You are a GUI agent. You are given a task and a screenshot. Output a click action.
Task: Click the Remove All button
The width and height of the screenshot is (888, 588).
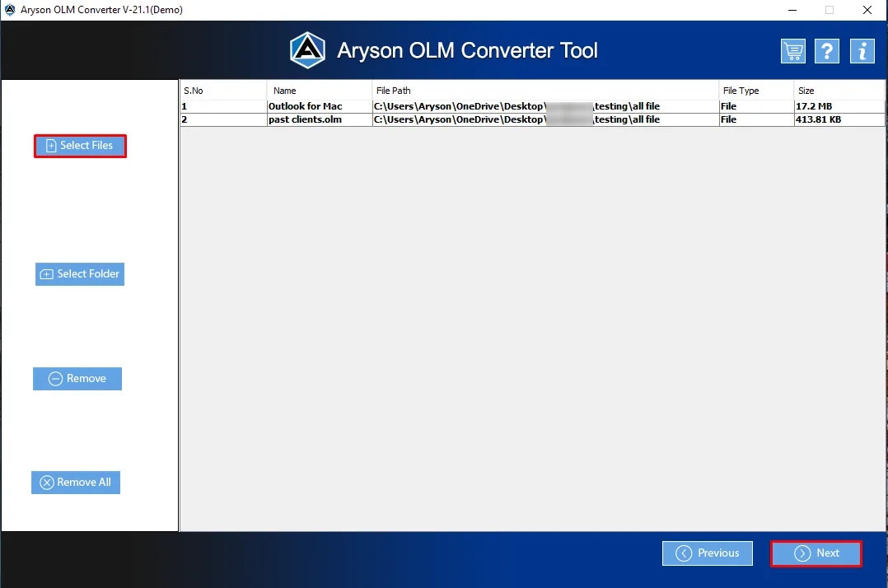(x=75, y=482)
